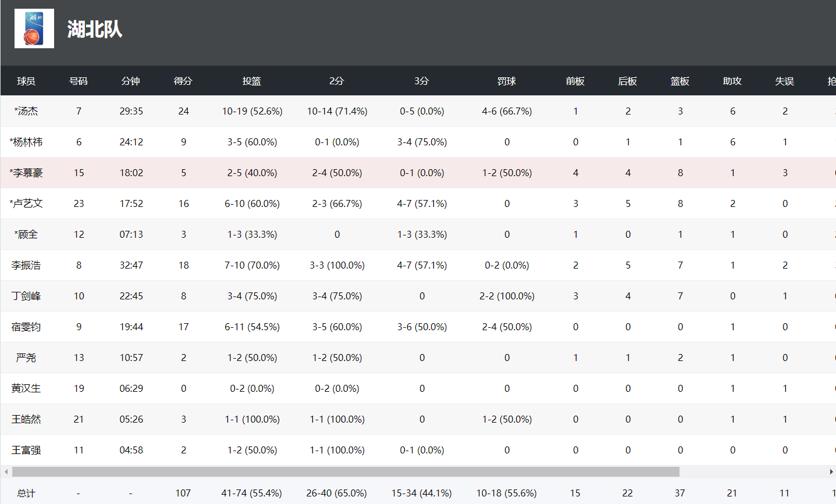Open player 杨林祎 name link
Image resolution: width=836 pixels, height=504 pixels.
click(x=26, y=142)
